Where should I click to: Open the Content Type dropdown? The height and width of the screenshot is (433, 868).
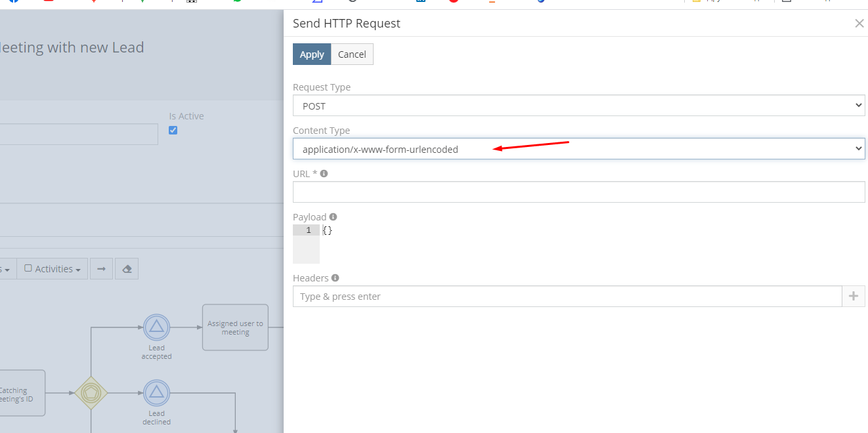click(x=578, y=149)
